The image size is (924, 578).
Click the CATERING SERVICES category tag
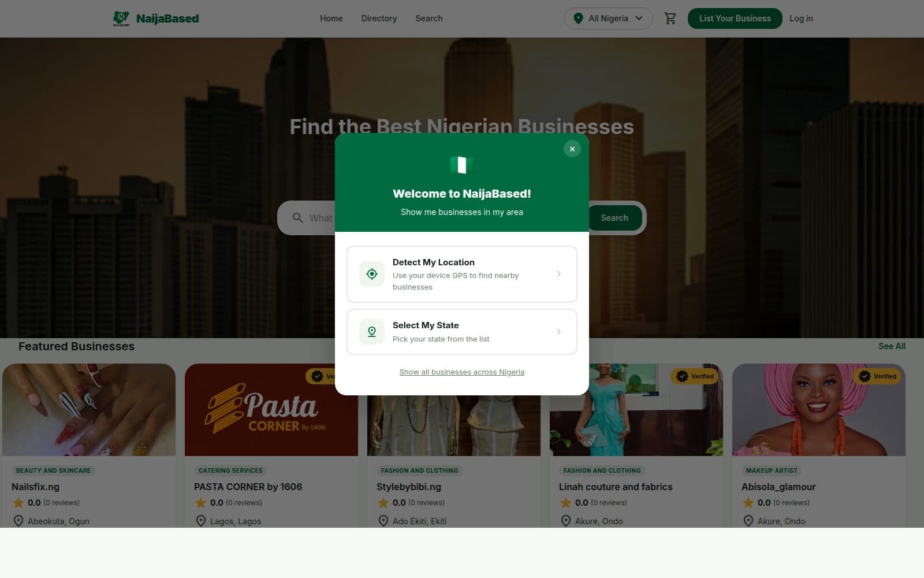point(230,470)
